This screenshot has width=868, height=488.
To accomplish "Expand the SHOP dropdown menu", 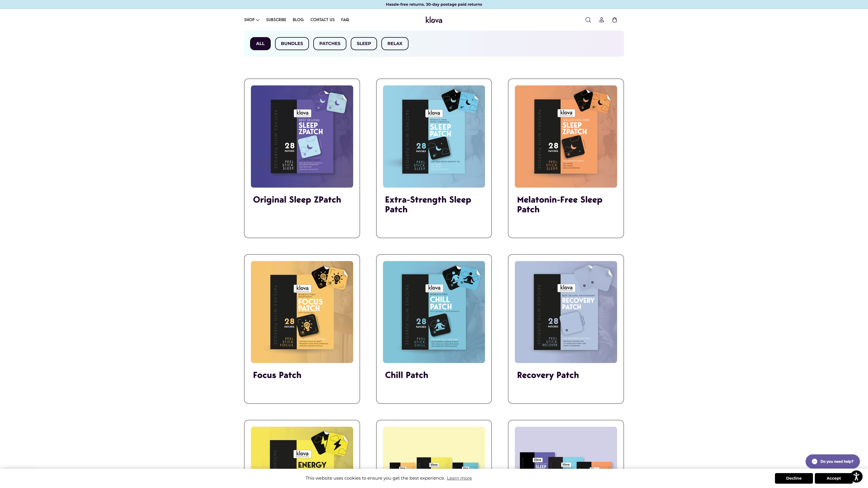I will (251, 20).
